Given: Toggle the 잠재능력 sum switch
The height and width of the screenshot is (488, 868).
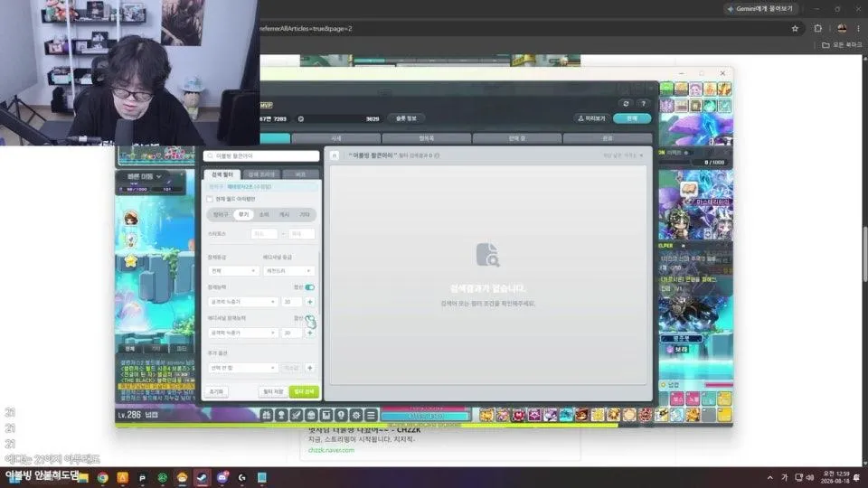Looking at the screenshot, I should [309, 287].
